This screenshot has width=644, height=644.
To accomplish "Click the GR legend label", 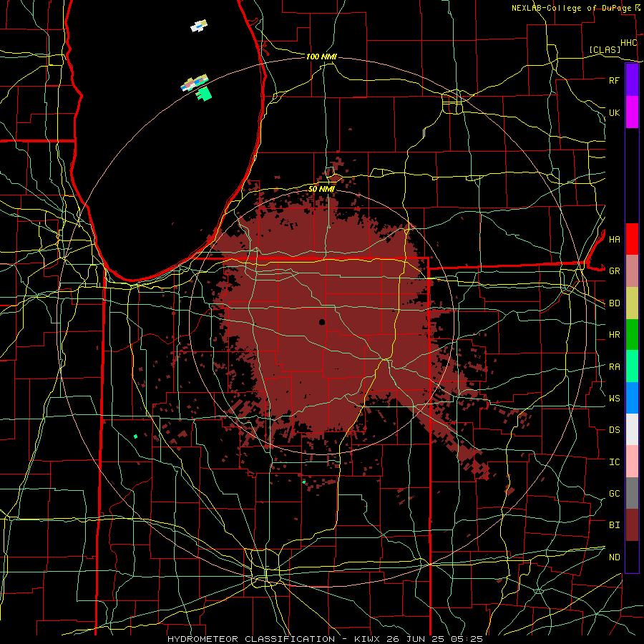I will coord(614,271).
